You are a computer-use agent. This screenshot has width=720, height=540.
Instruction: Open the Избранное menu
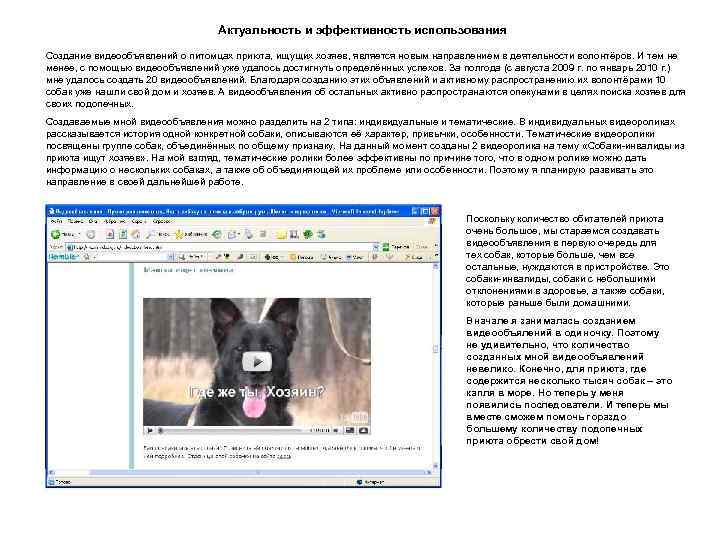[x=114, y=221]
